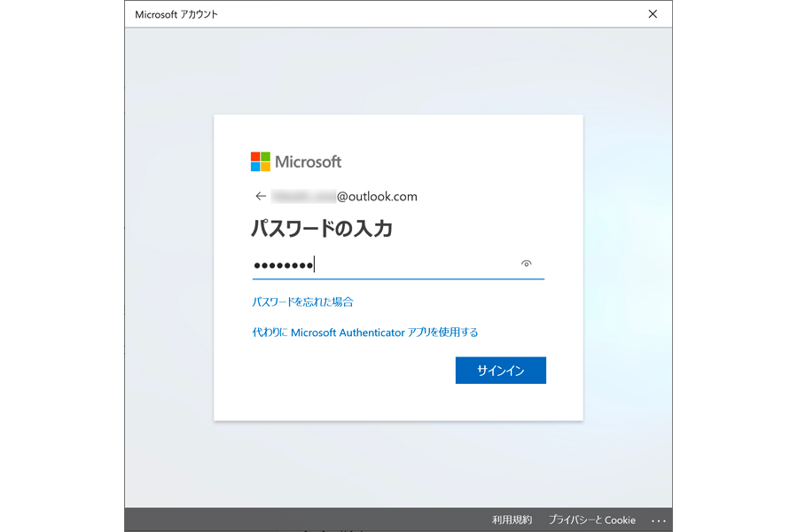The height and width of the screenshot is (532, 798).
Task: Click the masked password dots
Action: [282, 265]
